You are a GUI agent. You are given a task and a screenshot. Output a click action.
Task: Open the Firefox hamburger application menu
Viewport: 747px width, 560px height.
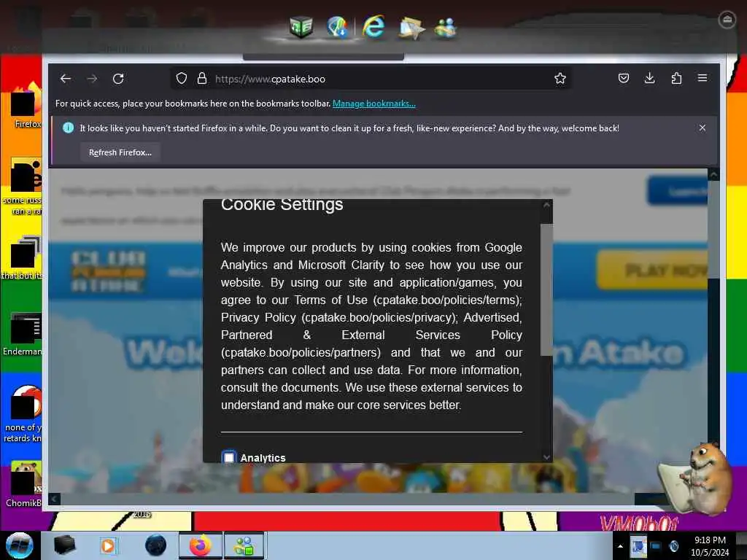tap(703, 78)
